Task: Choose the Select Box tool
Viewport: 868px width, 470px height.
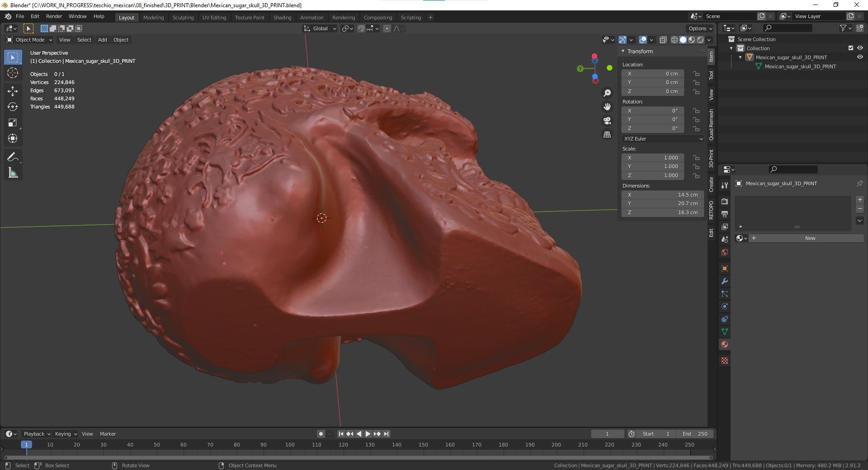Action: 13,57
